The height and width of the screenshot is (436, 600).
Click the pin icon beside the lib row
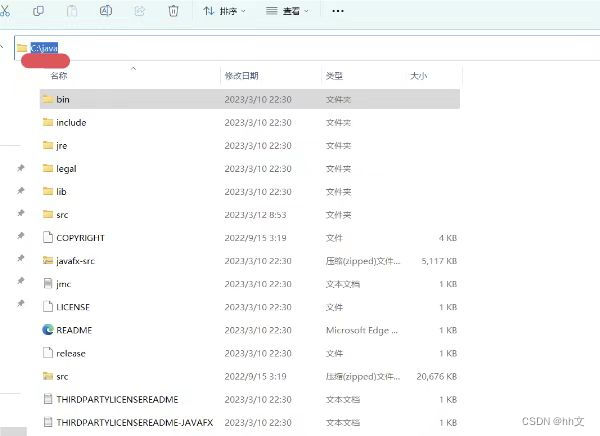tap(21, 191)
